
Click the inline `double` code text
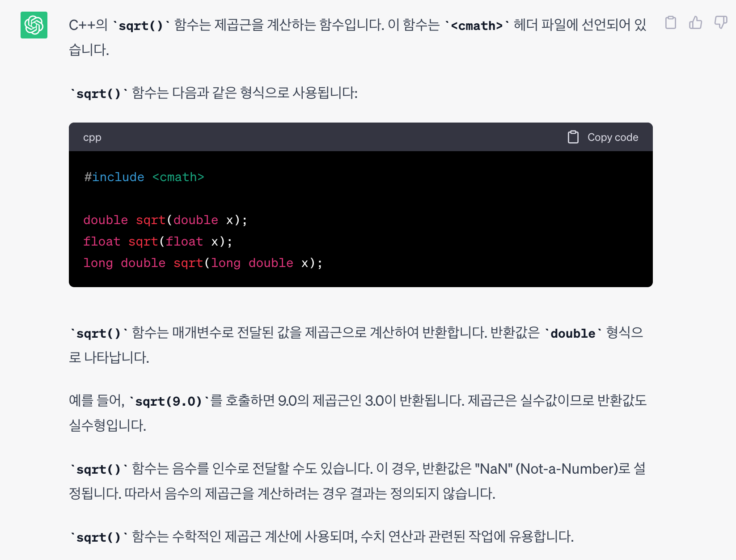573,333
